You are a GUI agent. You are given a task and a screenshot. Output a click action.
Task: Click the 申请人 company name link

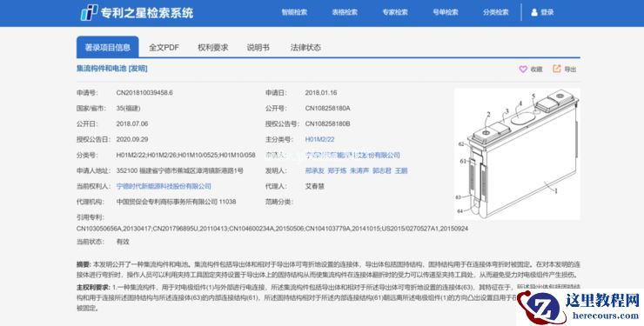coord(352,155)
